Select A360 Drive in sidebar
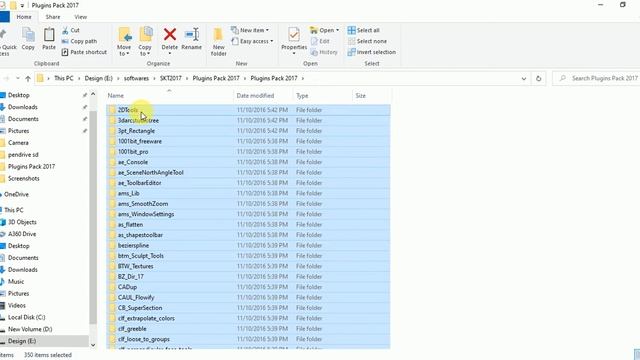The width and height of the screenshot is (640, 360). point(22,234)
